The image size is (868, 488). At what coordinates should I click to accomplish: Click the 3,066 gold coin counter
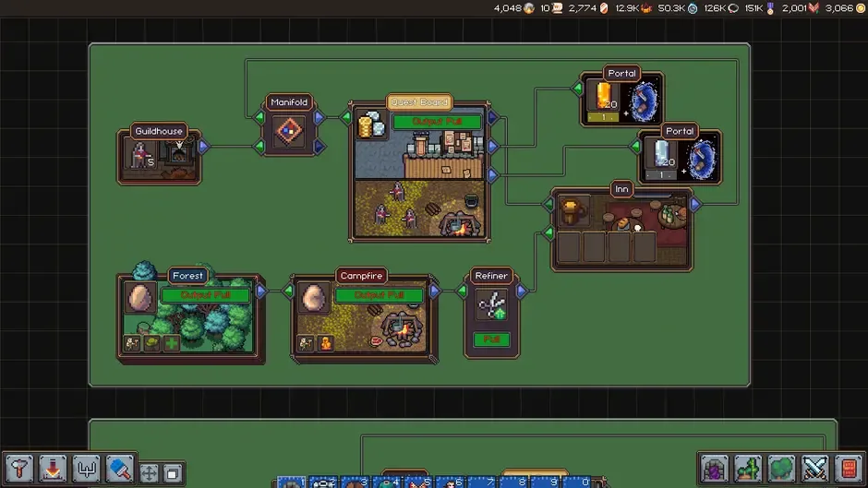tap(845, 8)
